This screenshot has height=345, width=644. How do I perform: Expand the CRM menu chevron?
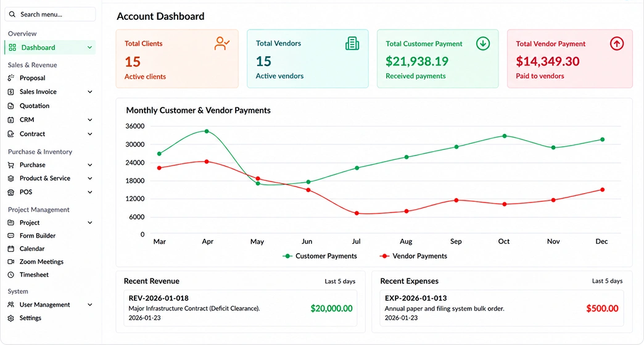(90, 120)
